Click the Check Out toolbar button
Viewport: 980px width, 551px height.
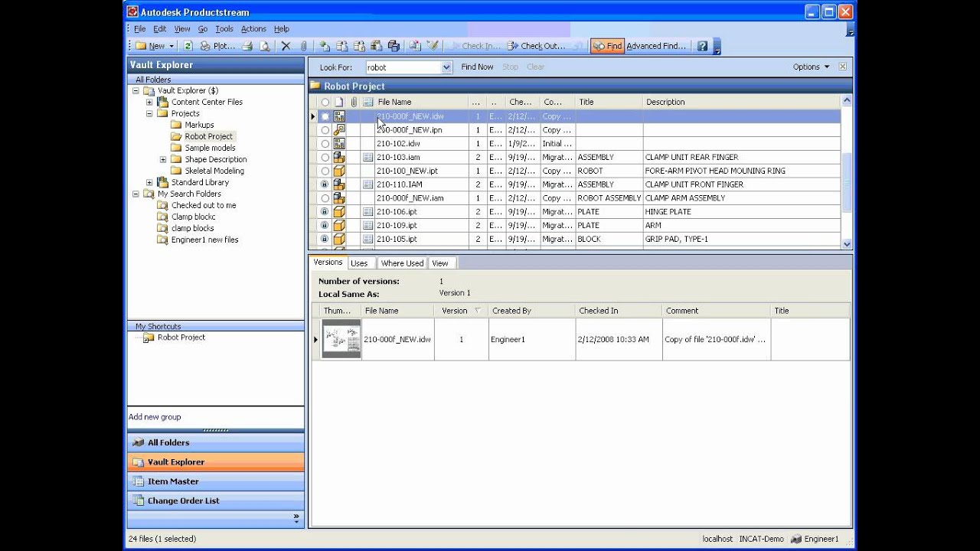pos(537,46)
